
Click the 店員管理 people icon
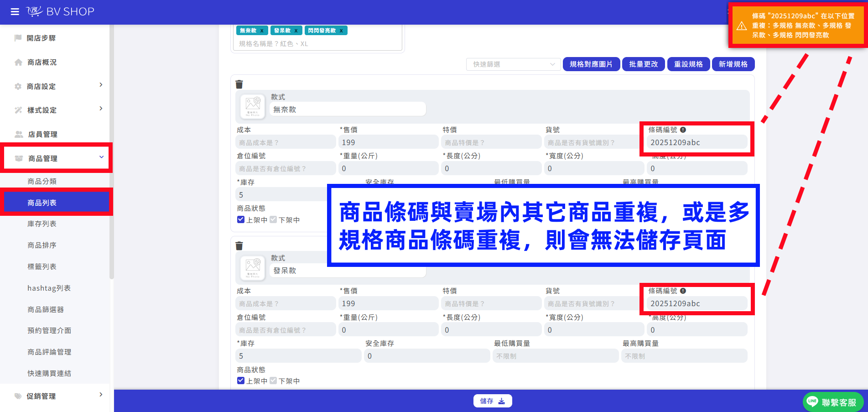[19, 134]
